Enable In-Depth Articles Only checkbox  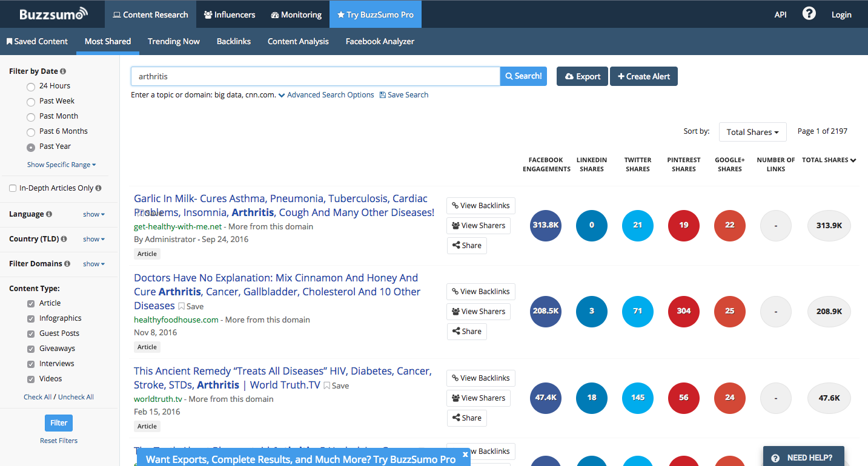click(x=13, y=188)
